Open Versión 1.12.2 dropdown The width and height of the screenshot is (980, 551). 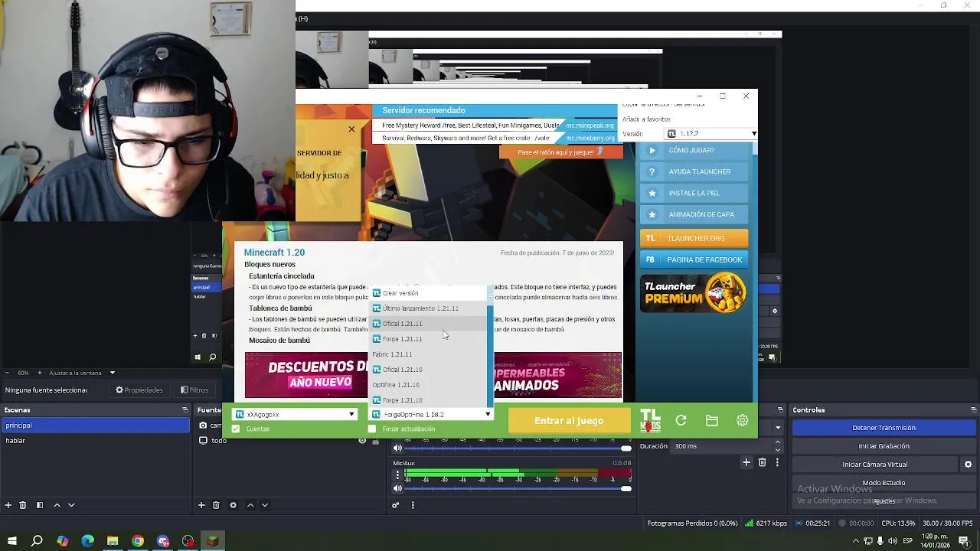[x=711, y=133]
